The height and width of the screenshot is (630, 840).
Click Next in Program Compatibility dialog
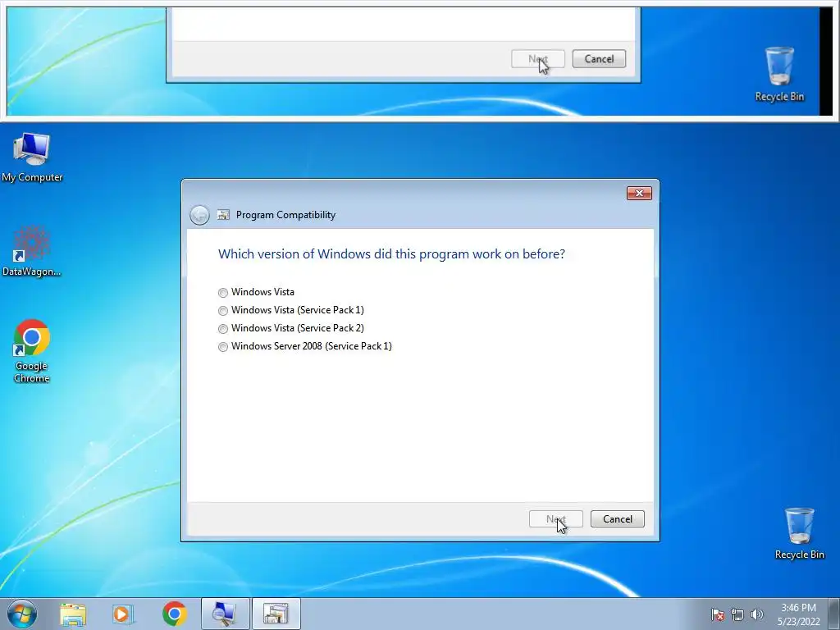tap(555, 518)
